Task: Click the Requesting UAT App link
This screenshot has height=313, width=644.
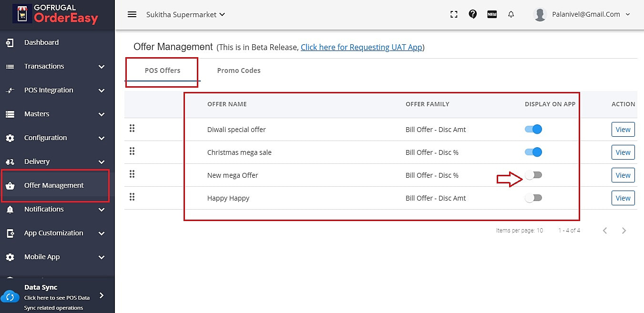Action: pos(362,47)
